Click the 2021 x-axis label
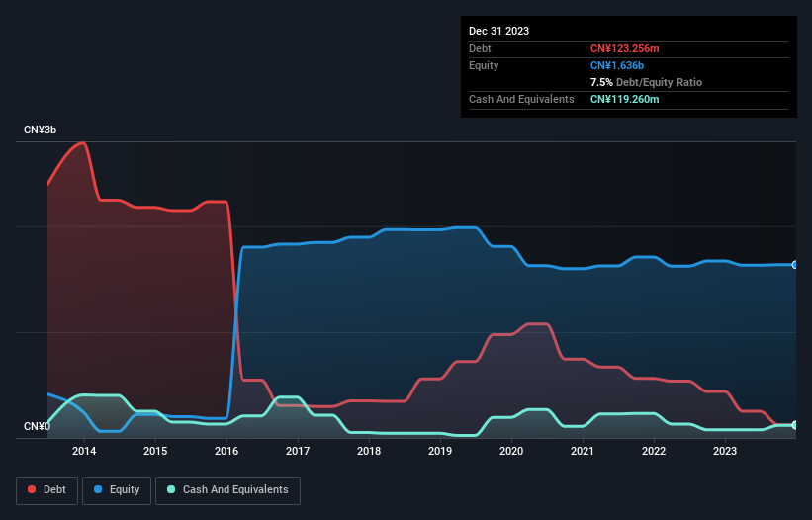The image size is (812, 520). point(583,451)
